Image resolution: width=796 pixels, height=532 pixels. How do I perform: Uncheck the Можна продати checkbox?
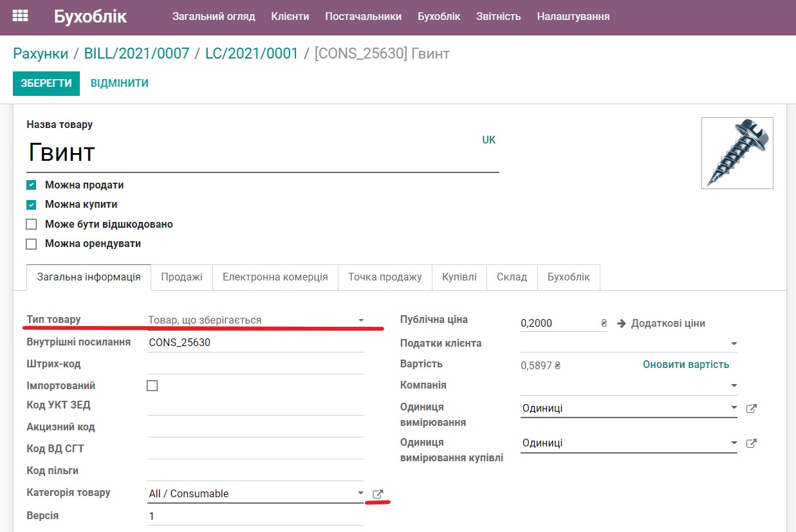coord(31,185)
